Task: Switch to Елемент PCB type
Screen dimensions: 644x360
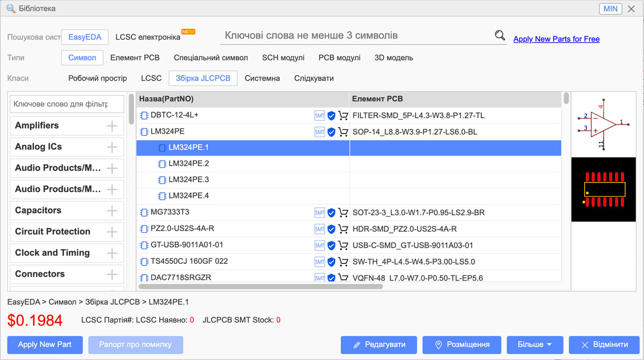Action: (135, 57)
